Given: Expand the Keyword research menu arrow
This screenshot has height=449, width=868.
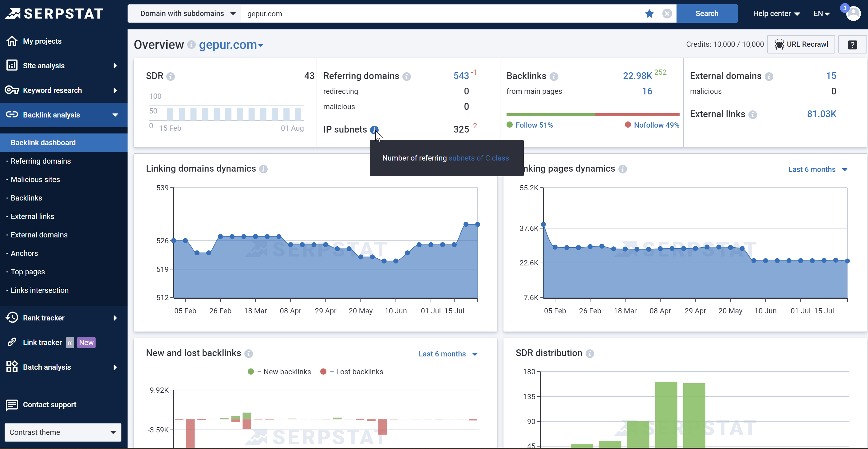Looking at the screenshot, I should (115, 90).
